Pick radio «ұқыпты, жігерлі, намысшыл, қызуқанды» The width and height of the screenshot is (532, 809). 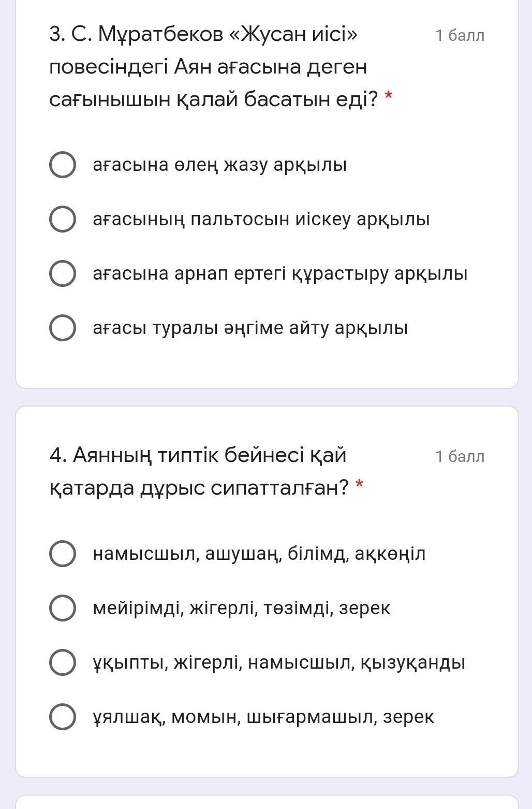point(63,662)
